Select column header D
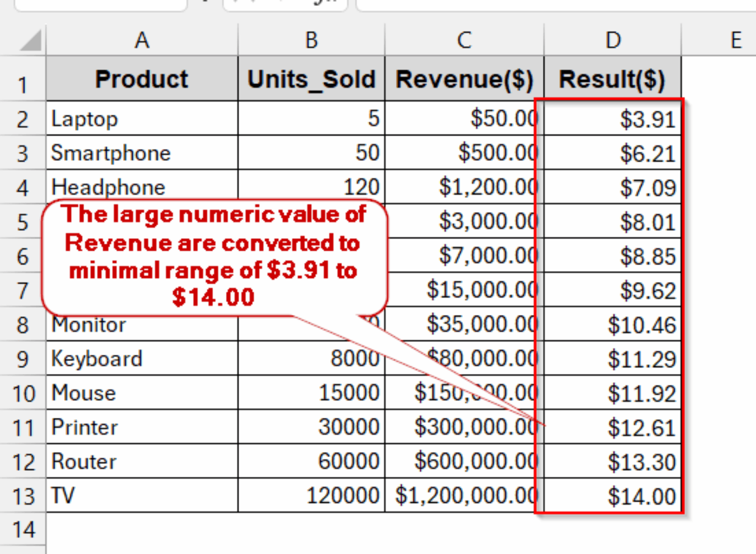This screenshot has width=756, height=554. [x=612, y=39]
